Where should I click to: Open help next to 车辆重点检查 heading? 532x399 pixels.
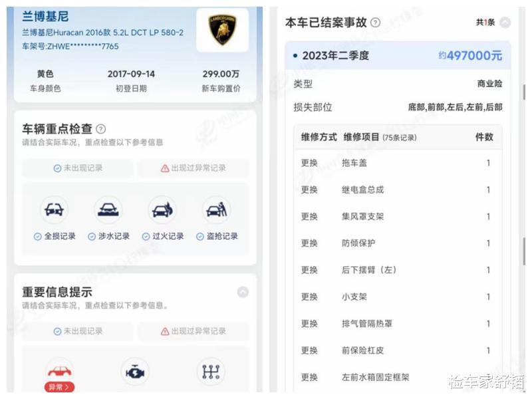coord(101,129)
